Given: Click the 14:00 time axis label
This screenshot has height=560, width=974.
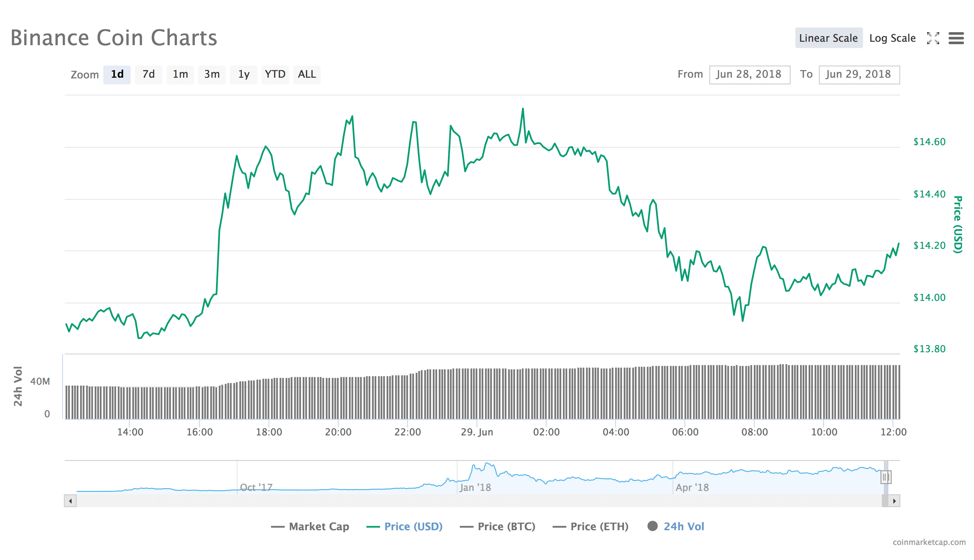Looking at the screenshot, I should [130, 432].
